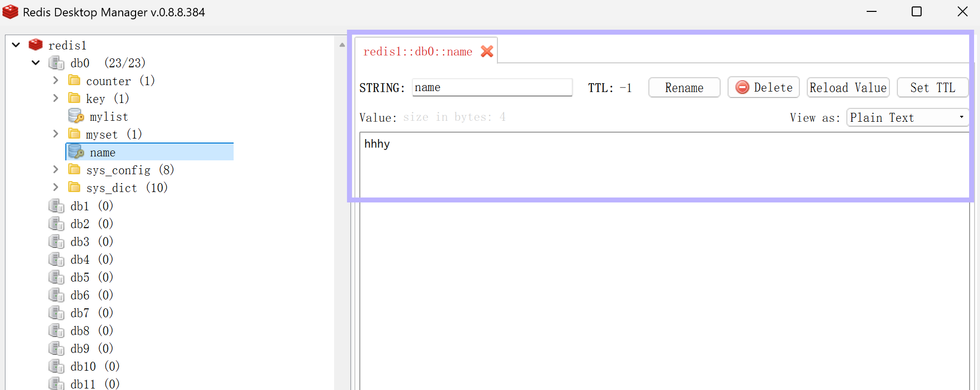980x390 pixels.
Task: Click the sys_config folder icon
Action: point(74,169)
